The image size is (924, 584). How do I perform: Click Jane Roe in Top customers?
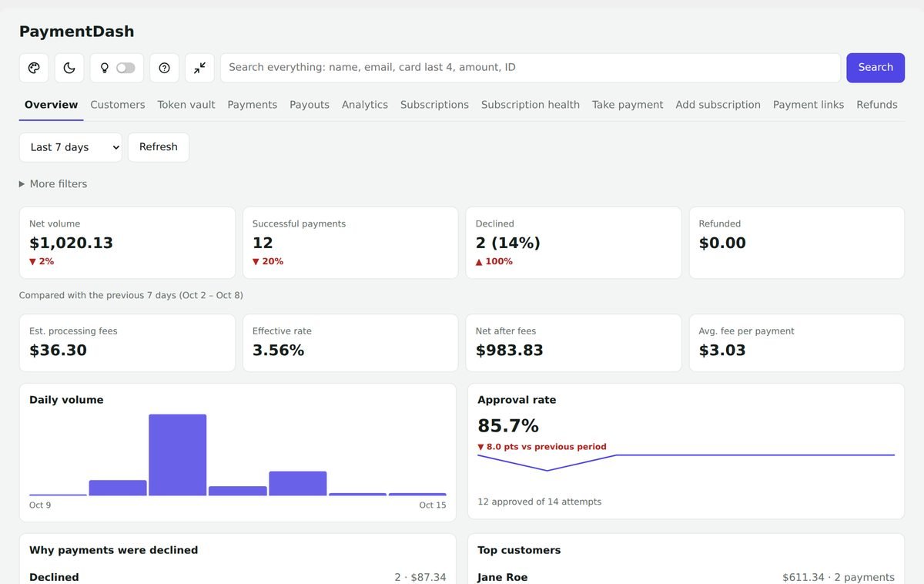pos(503,577)
